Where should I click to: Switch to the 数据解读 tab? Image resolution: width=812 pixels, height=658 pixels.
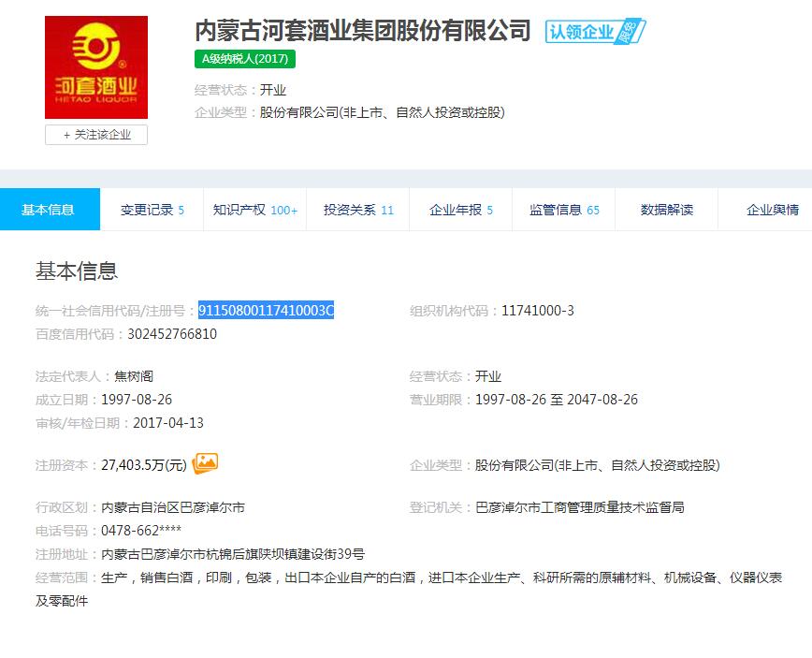(x=666, y=210)
